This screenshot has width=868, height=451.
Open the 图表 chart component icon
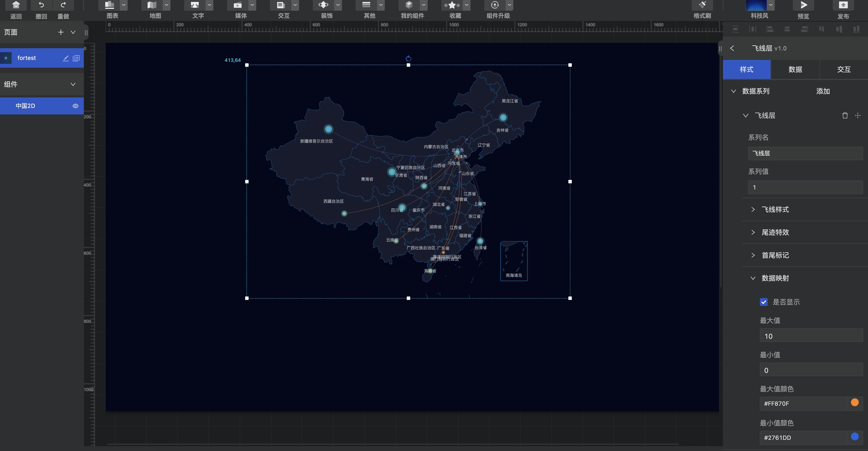pos(109,5)
